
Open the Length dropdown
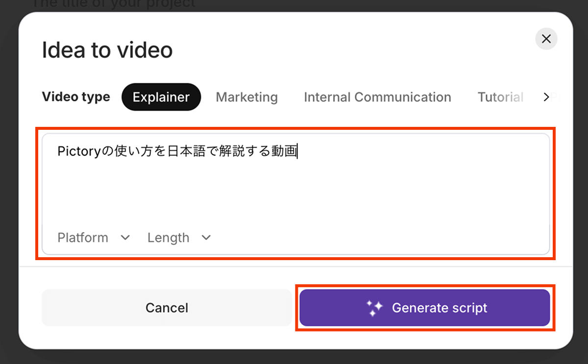(179, 238)
